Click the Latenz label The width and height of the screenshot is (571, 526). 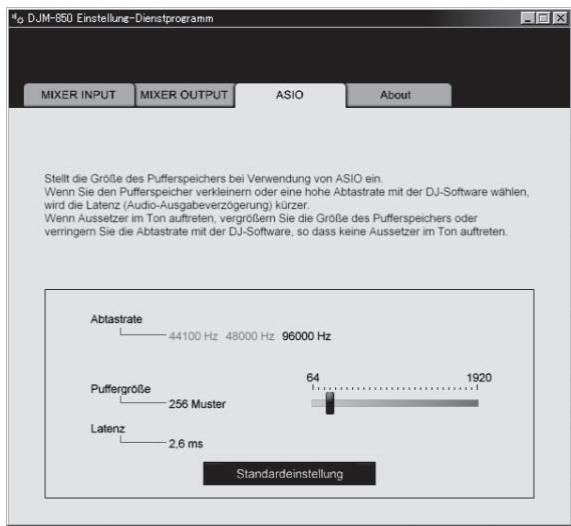108,429
